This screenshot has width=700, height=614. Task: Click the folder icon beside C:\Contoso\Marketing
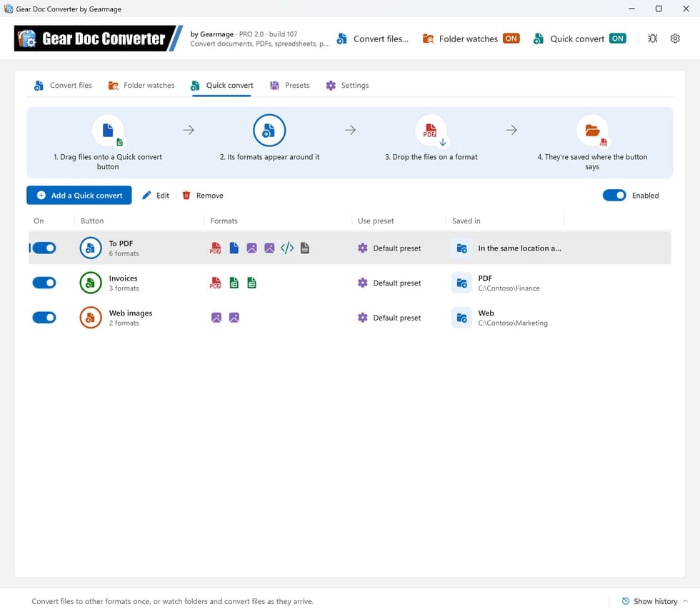coord(461,318)
